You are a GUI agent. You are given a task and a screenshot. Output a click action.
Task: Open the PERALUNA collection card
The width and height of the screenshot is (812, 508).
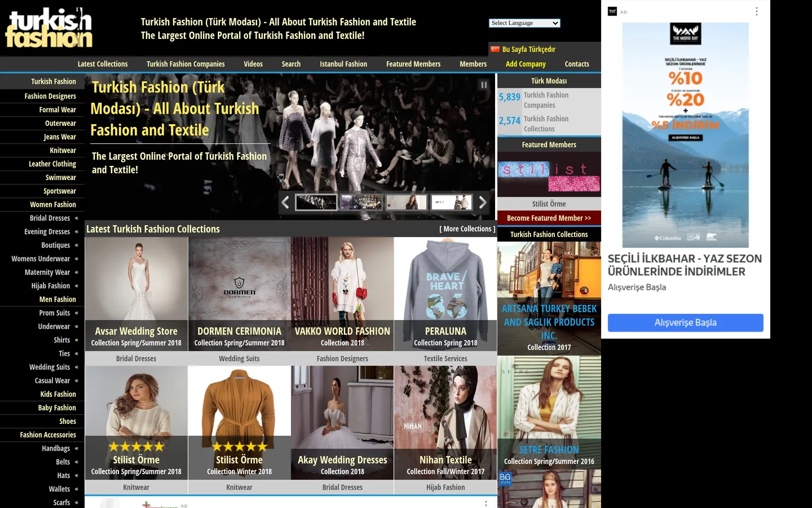tap(445, 294)
